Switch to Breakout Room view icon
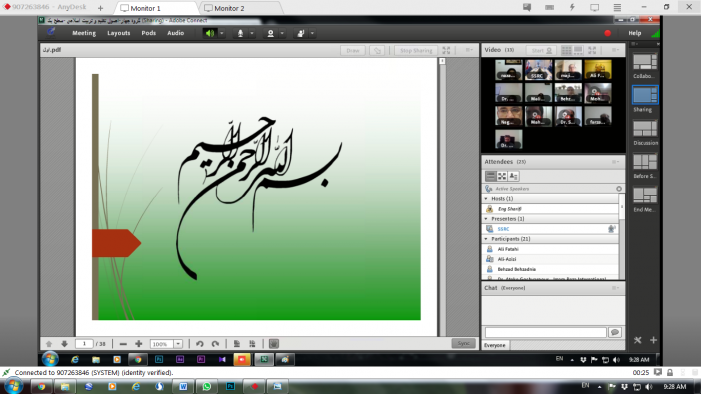 502,176
